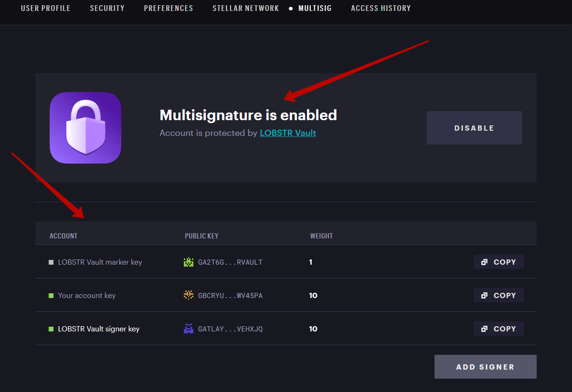Click the Account column header

[x=64, y=236]
